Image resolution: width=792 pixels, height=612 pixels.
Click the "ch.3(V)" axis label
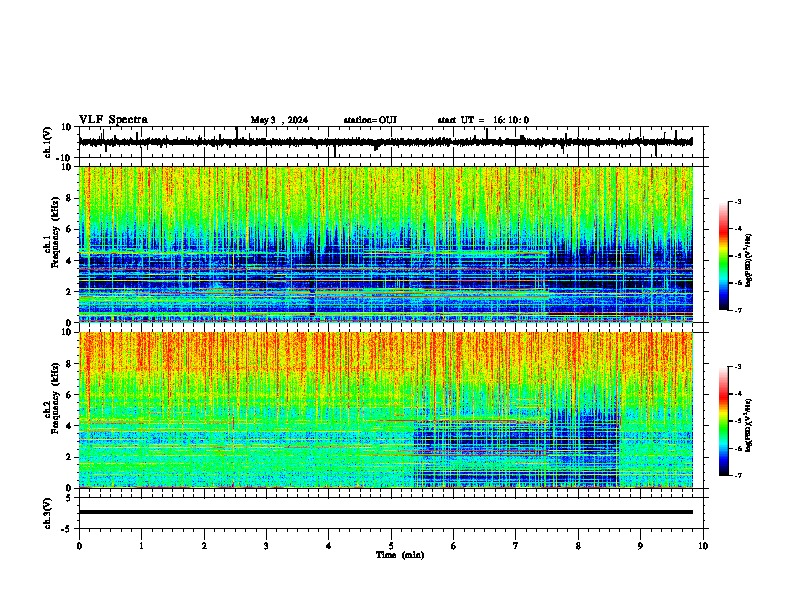(48, 513)
